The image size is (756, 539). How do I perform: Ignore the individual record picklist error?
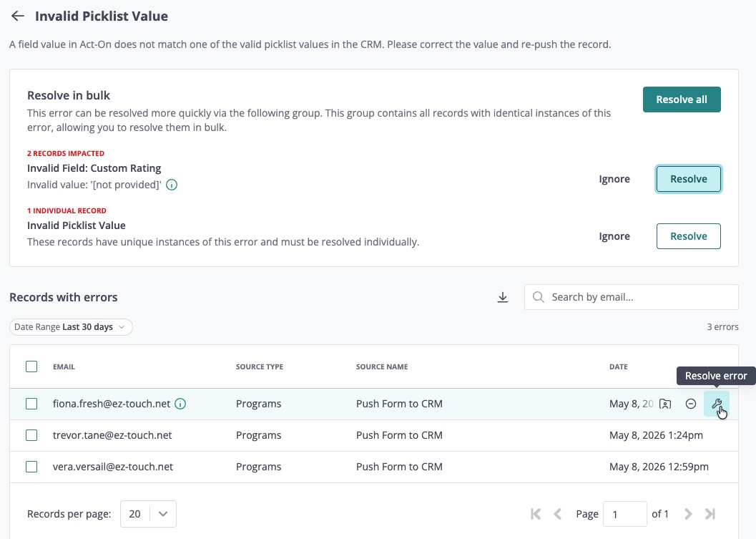pyautogui.click(x=614, y=236)
